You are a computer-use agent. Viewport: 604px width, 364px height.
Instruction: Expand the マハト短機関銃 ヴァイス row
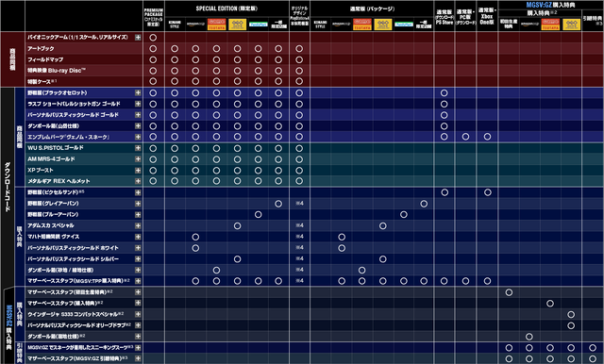coord(138,237)
